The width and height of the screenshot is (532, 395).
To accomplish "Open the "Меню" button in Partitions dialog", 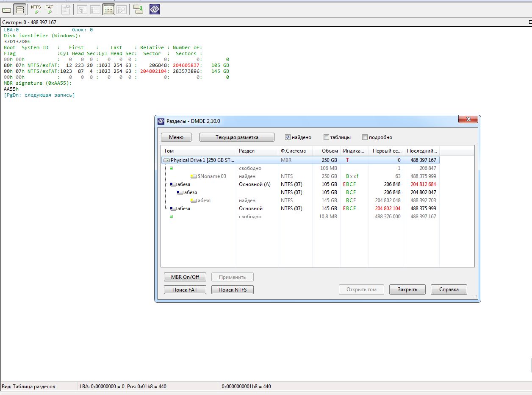I will coord(176,137).
